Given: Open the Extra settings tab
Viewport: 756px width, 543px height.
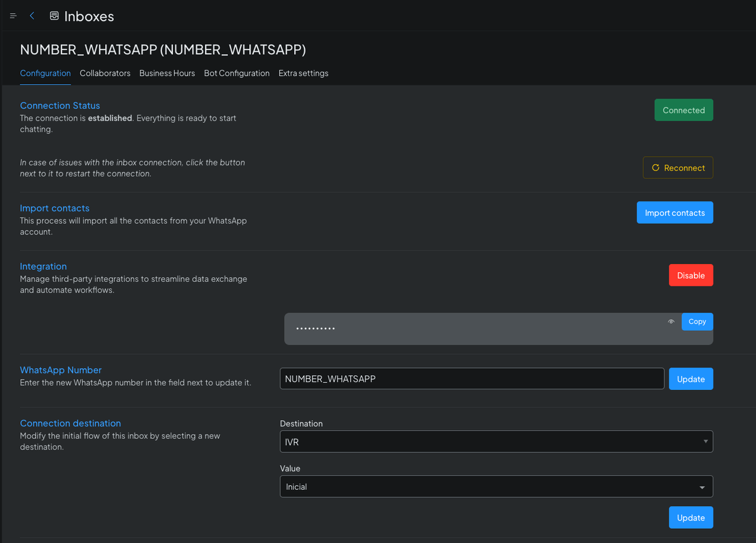Looking at the screenshot, I should tap(304, 73).
